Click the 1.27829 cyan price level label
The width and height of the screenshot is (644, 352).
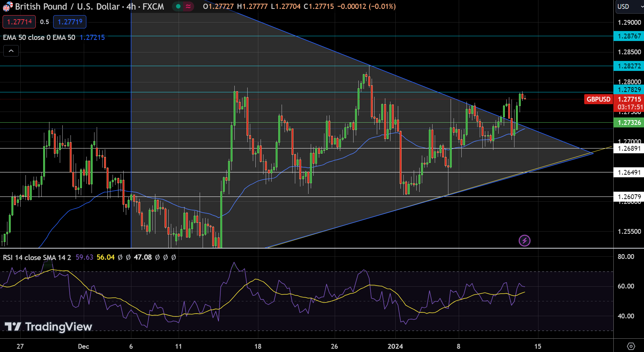[629, 90]
